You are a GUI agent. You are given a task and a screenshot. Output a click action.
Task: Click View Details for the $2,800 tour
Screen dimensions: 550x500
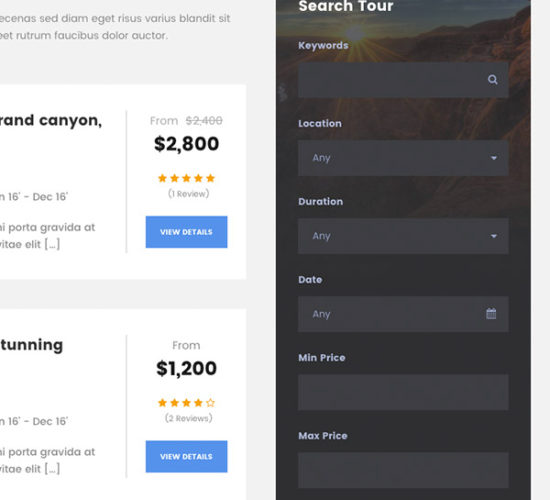point(186,232)
